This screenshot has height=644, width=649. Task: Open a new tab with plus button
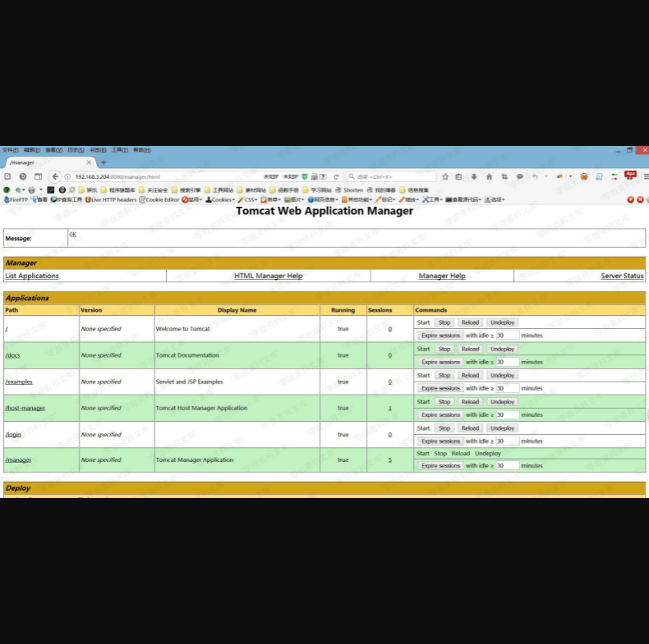pyautogui.click(x=103, y=162)
